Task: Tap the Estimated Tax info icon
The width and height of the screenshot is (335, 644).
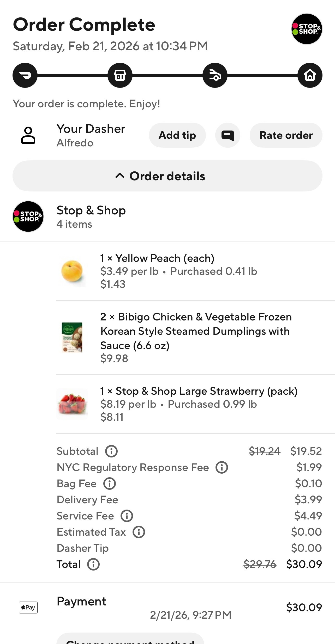Action: pyautogui.click(x=139, y=532)
